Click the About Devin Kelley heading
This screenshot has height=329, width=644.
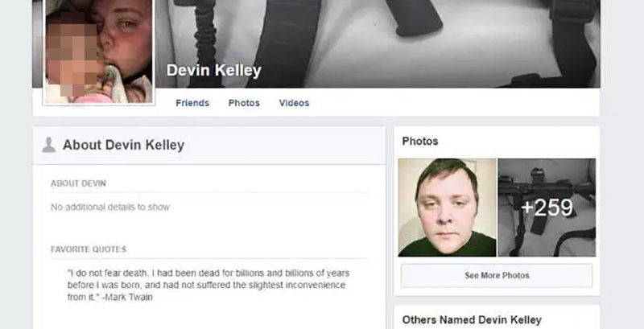[x=123, y=145]
